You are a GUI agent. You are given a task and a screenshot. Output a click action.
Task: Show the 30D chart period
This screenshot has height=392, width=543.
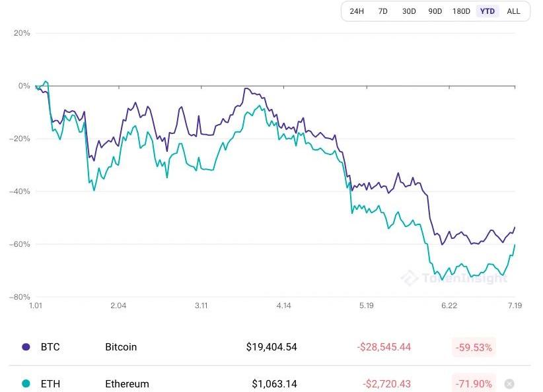click(409, 11)
